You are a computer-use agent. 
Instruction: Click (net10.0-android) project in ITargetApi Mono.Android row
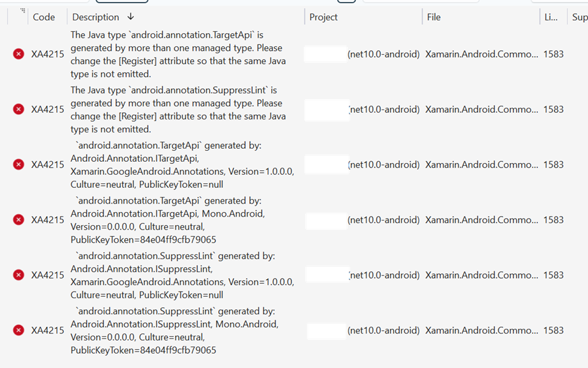tap(384, 220)
